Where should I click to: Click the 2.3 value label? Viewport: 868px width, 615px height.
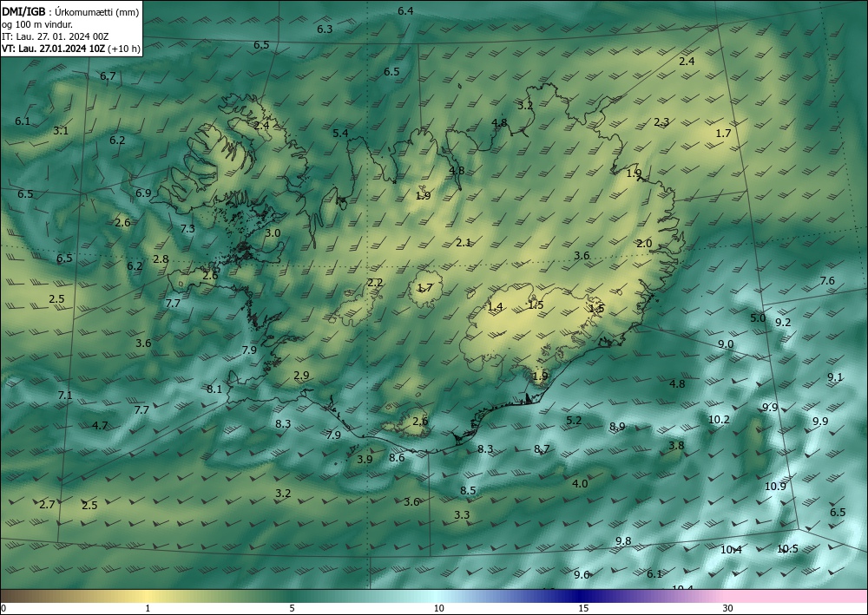661,122
